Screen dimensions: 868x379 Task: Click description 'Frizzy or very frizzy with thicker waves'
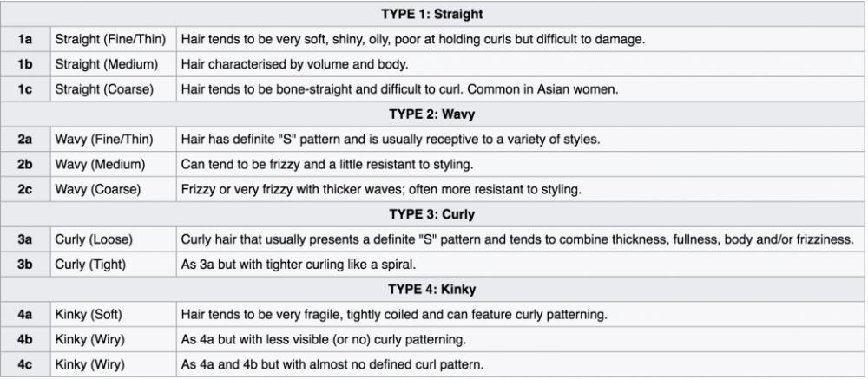[379, 189]
